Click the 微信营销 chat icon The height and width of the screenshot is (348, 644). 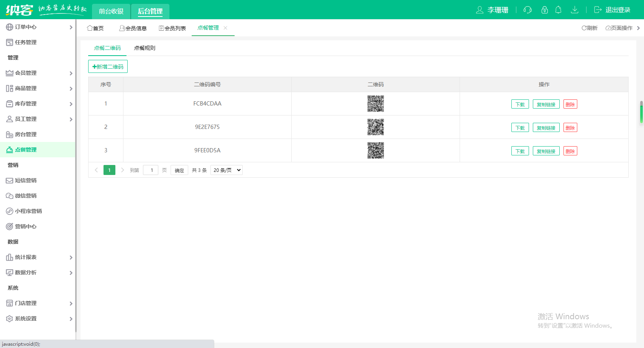pos(10,196)
